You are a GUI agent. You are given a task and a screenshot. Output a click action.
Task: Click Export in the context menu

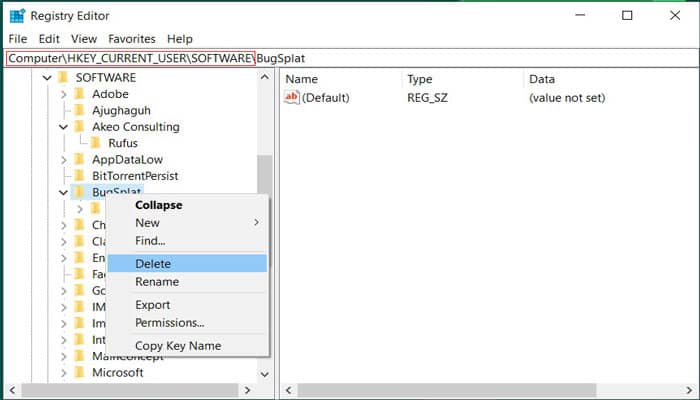point(153,305)
